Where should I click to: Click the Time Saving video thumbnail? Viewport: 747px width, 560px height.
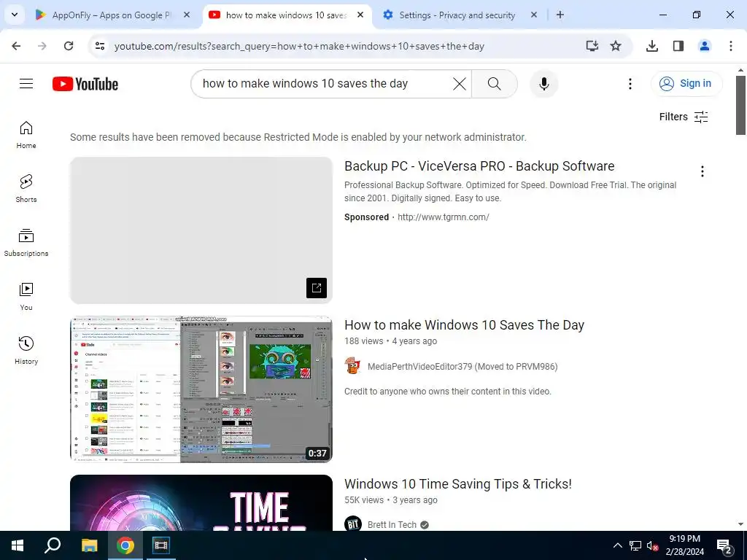pos(201,503)
